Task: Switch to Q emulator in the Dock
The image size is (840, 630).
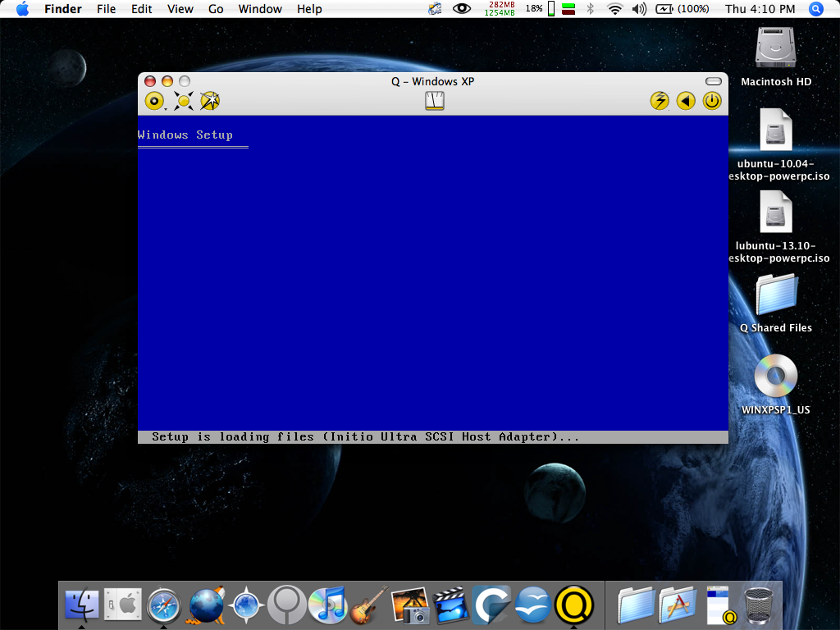Action: point(573,605)
